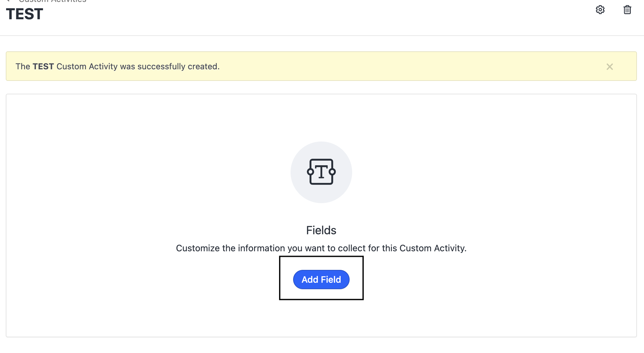Screen dimensions: 644x353
Task: Click the Add Field button
Action: [321, 280]
